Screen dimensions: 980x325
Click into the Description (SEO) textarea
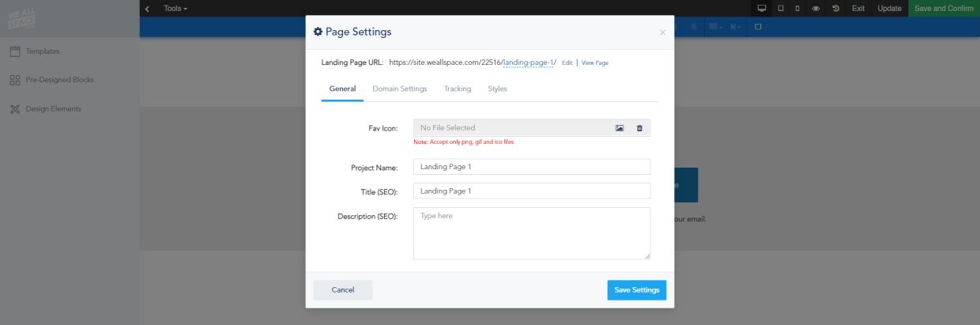pyautogui.click(x=531, y=233)
